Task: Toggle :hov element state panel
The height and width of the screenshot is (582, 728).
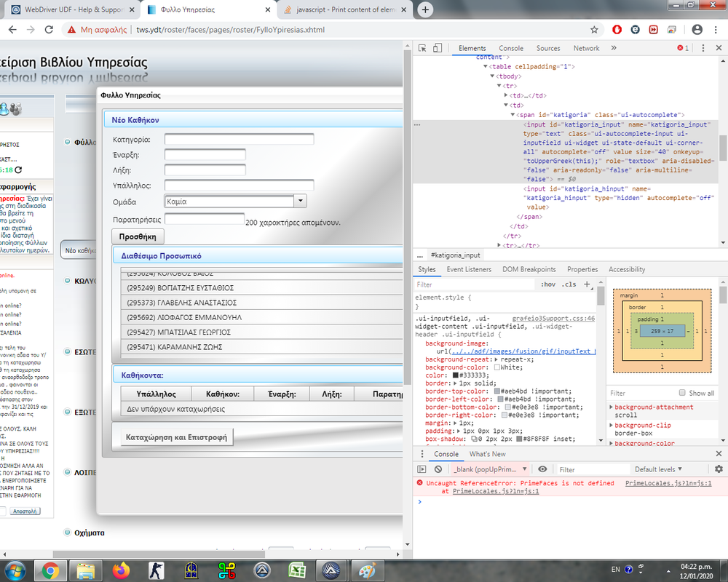Action: [x=548, y=284]
